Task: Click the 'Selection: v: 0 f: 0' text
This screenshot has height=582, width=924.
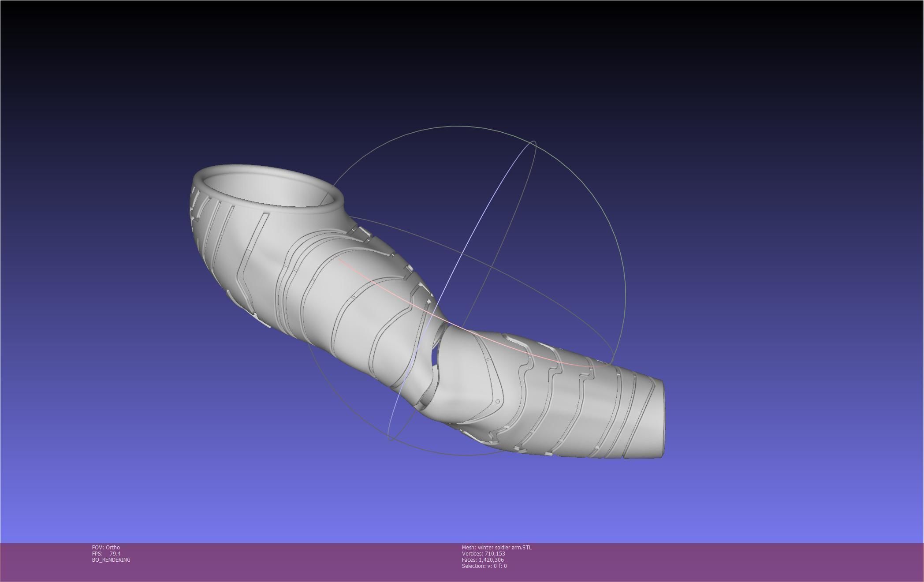Action: tap(484, 566)
